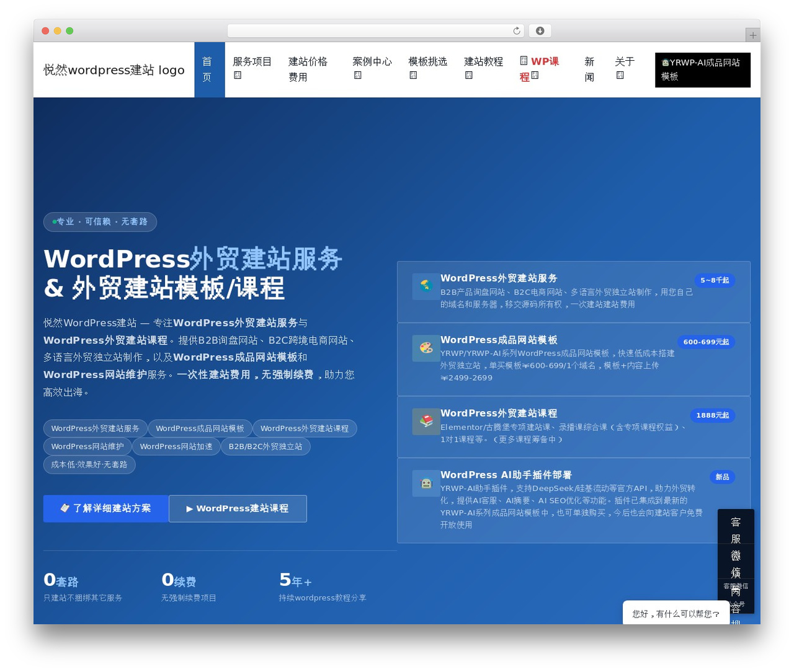This screenshot has width=794, height=672.
Task: Select the WordPress成品网站模板 tag pill
Action: [x=200, y=428]
